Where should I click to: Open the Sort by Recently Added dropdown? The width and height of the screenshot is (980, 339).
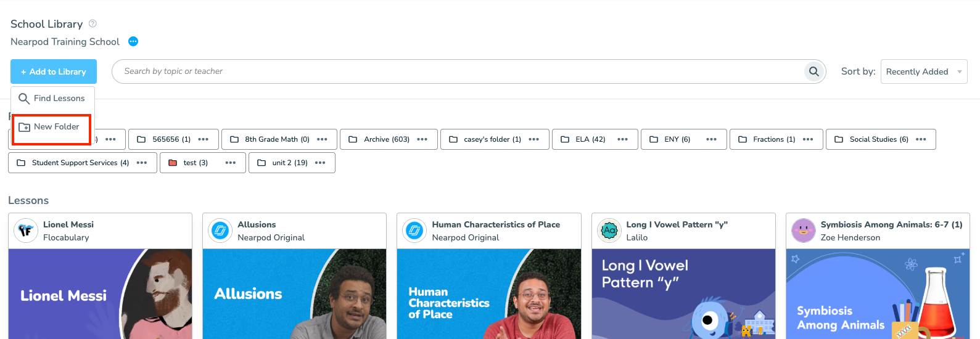(924, 71)
